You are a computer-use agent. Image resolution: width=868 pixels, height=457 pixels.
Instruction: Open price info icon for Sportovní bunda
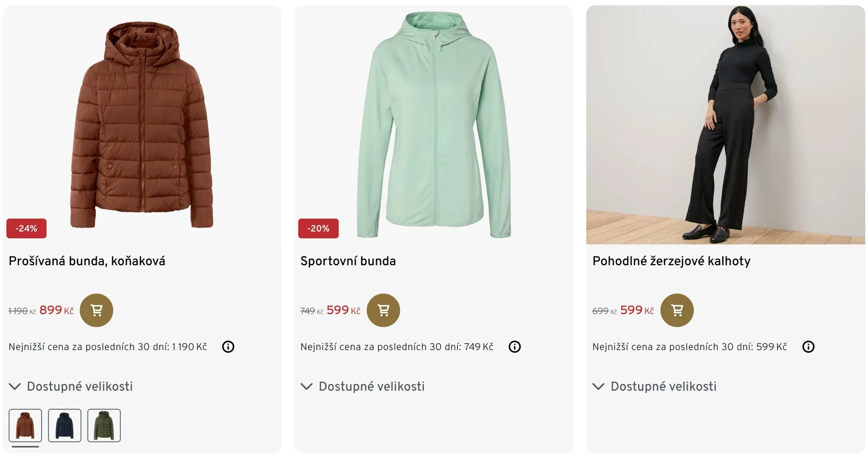click(x=514, y=347)
